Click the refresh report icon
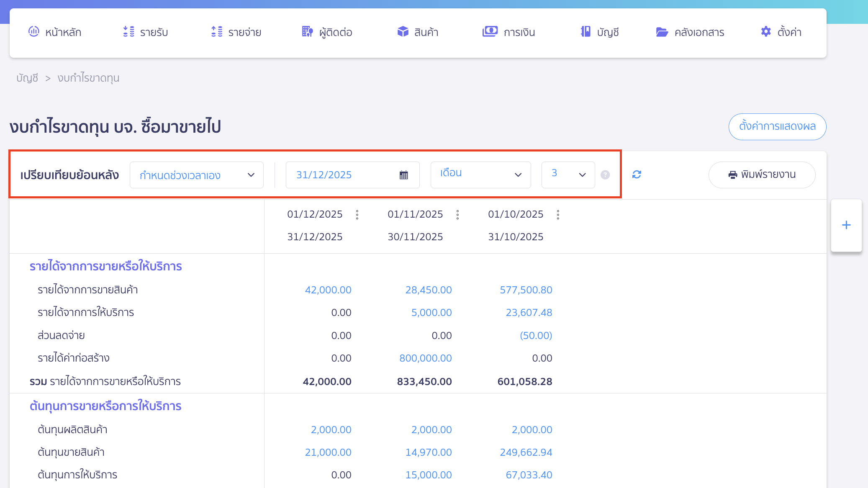868x488 pixels. coord(637,175)
